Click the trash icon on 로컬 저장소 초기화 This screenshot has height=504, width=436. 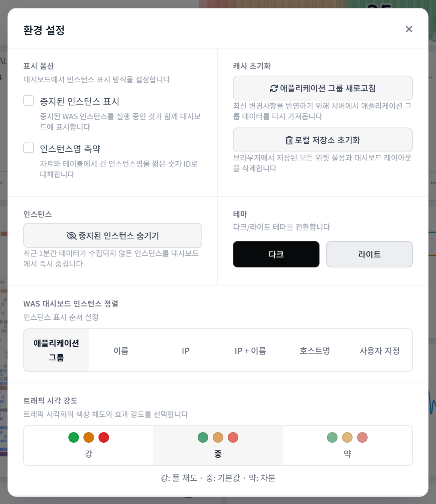(289, 140)
